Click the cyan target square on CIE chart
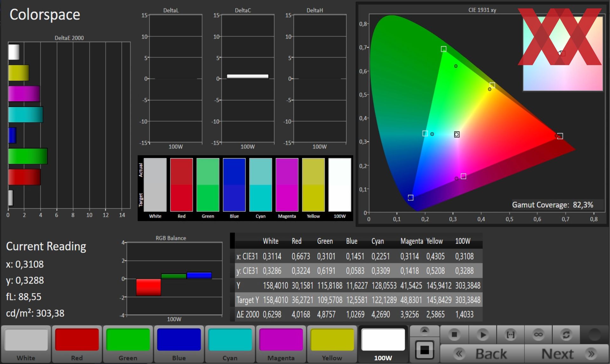The image size is (610, 364). coord(425,133)
